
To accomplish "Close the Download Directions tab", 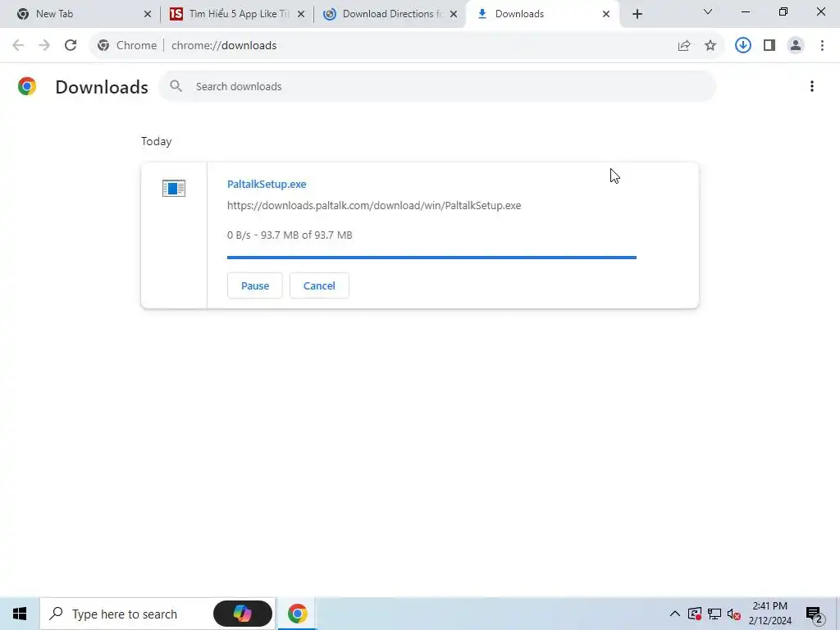I will (454, 15).
